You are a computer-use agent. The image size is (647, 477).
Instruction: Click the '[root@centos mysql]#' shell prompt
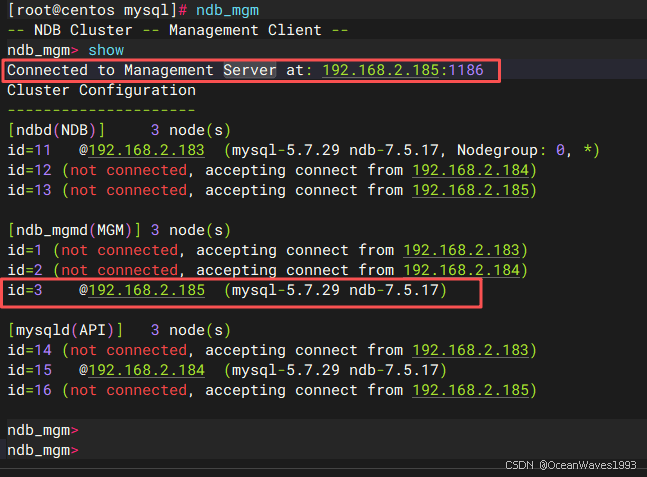pyautogui.click(x=97, y=10)
